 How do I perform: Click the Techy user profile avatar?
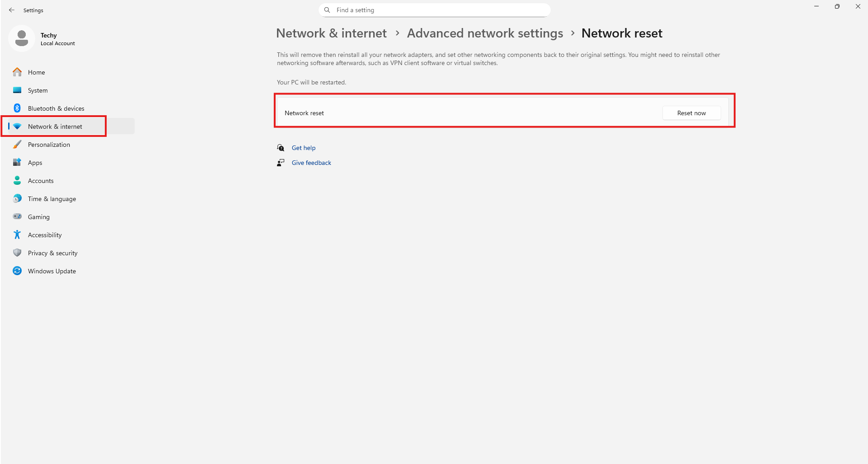pos(22,38)
